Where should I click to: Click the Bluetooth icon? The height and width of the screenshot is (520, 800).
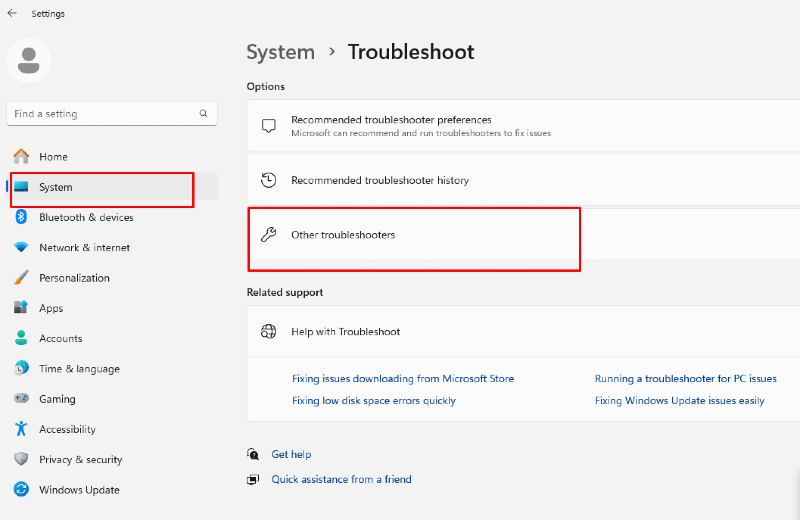(21, 217)
